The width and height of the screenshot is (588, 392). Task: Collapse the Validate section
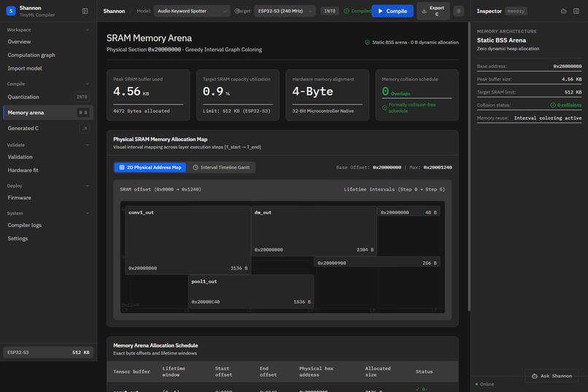click(88, 145)
